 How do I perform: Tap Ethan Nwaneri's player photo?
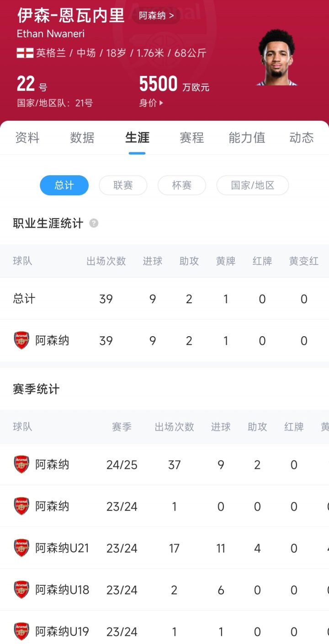click(277, 58)
